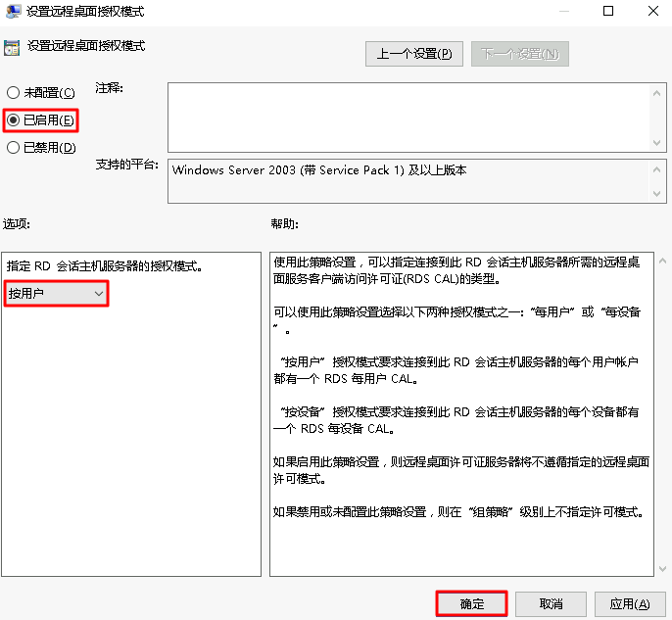
Task: Go to 上一个设置(P)
Action: point(414,54)
